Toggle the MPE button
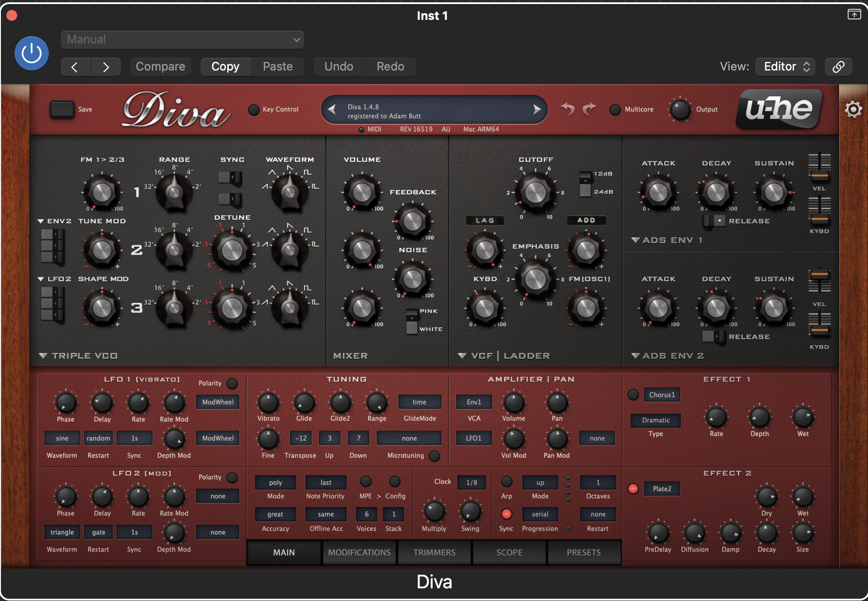Screen dimensions: 868x601 click(366, 481)
